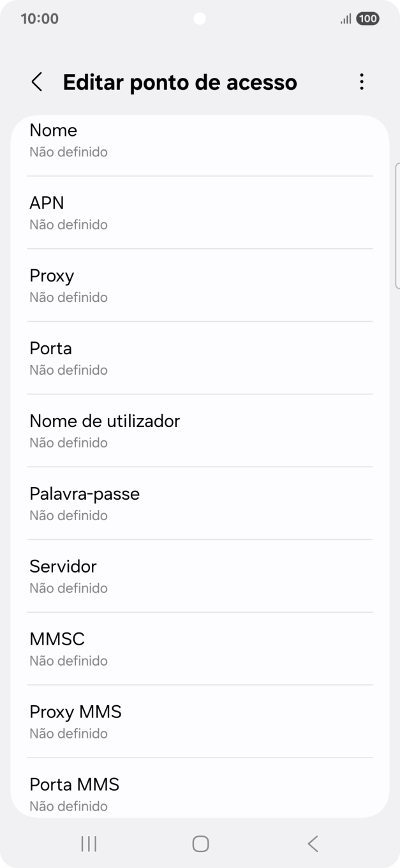Edit the Nome de utilizador field
The width and height of the screenshot is (400, 868).
coord(200,430)
